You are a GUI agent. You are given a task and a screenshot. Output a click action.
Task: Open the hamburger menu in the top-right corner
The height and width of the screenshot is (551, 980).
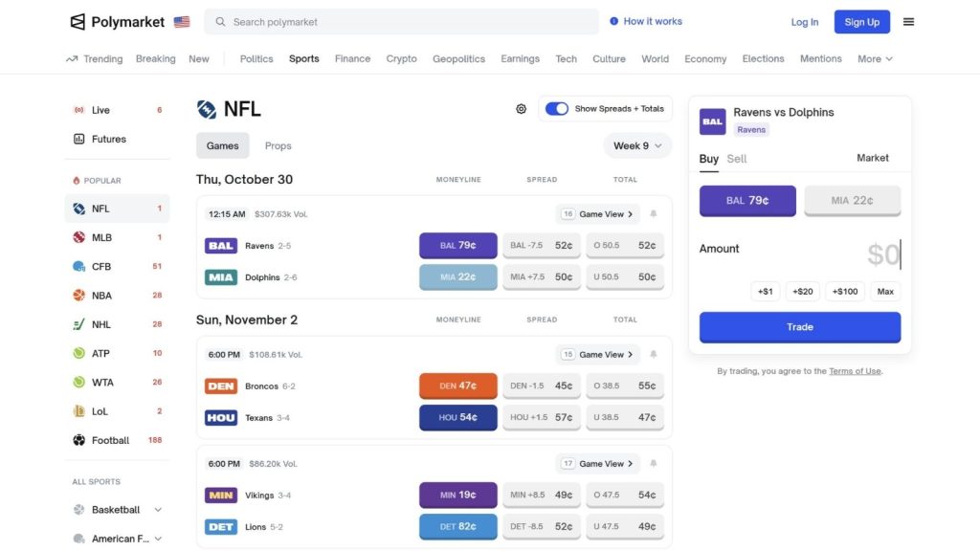tap(908, 21)
